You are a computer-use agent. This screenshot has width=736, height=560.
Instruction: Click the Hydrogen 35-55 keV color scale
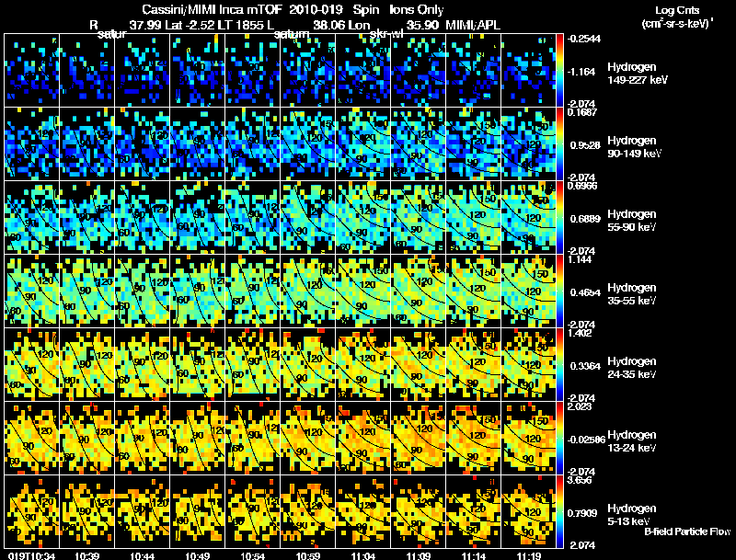[x=559, y=291]
